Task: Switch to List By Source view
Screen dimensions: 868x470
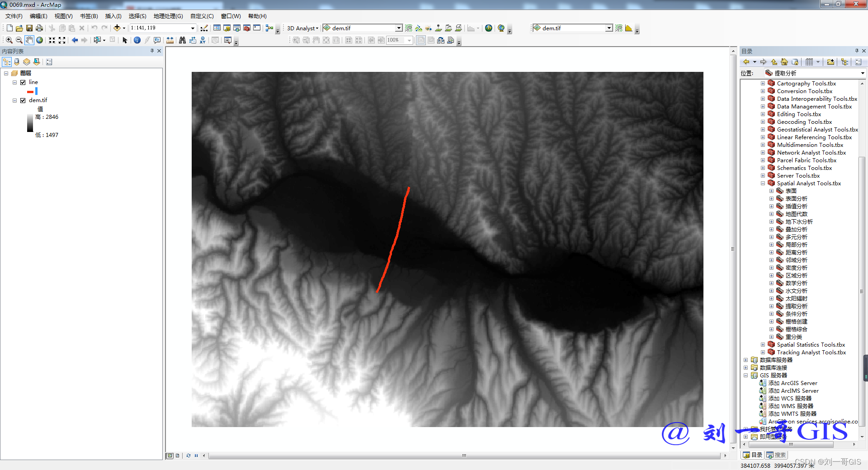Action: coord(17,62)
